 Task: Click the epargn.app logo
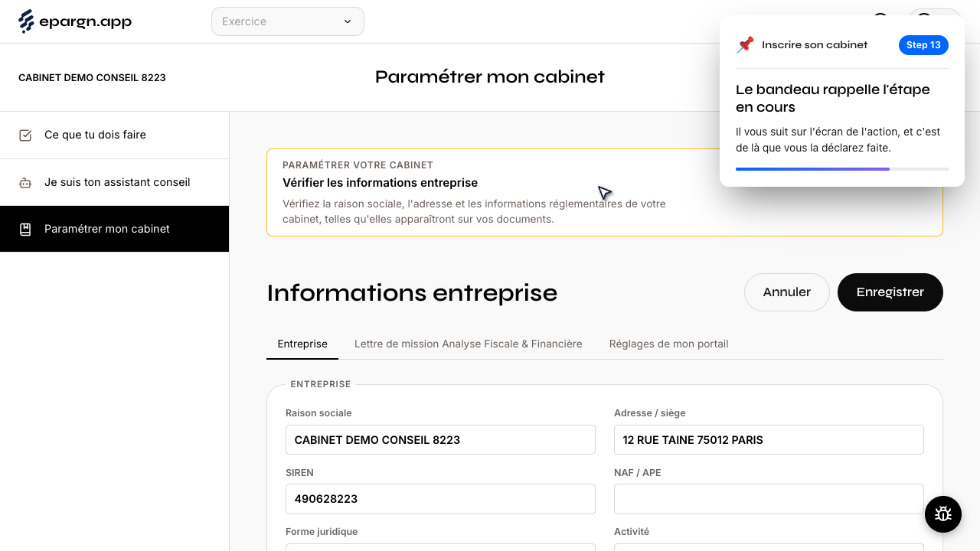click(75, 21)
